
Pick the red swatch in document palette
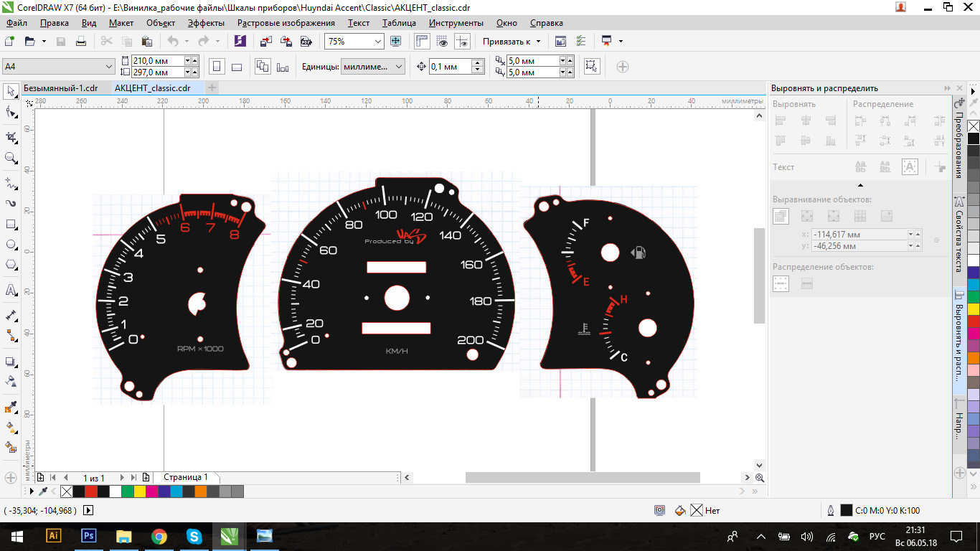tap(91, 491)
